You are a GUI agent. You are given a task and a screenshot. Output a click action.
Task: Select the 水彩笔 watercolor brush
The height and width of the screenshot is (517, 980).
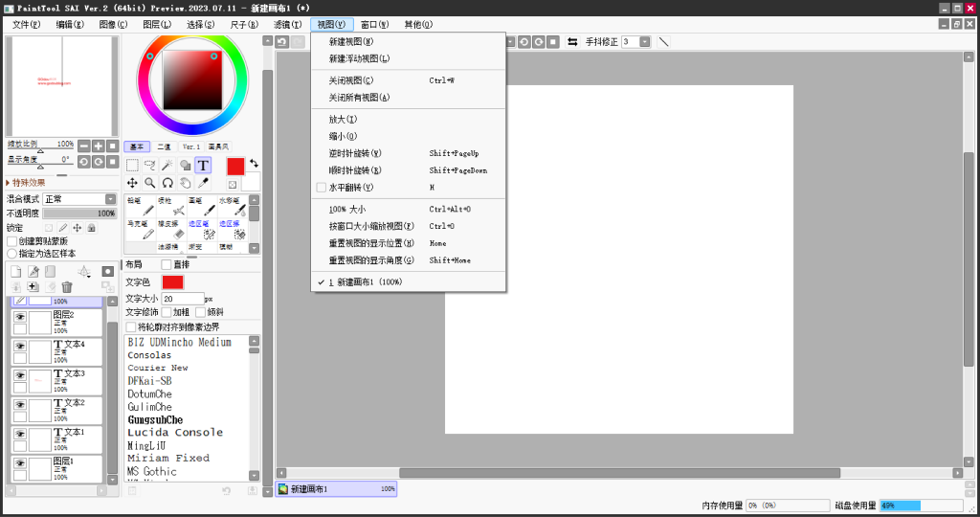click(x=233, y=206)
